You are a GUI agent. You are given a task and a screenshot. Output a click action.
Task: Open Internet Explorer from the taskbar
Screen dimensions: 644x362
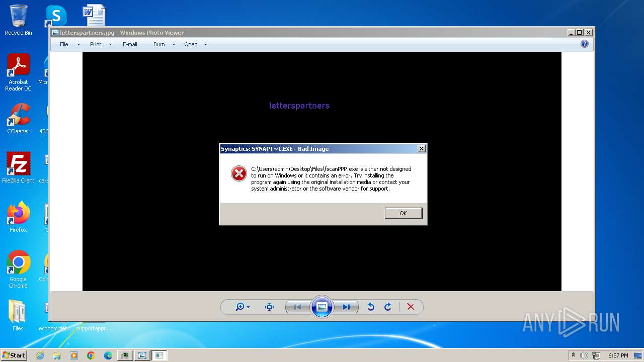pos(40,355)
